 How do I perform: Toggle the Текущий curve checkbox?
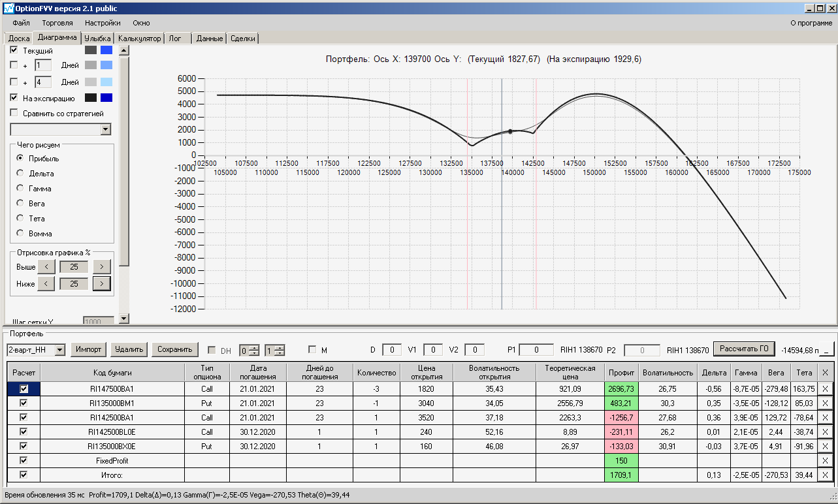pos(14,50)
